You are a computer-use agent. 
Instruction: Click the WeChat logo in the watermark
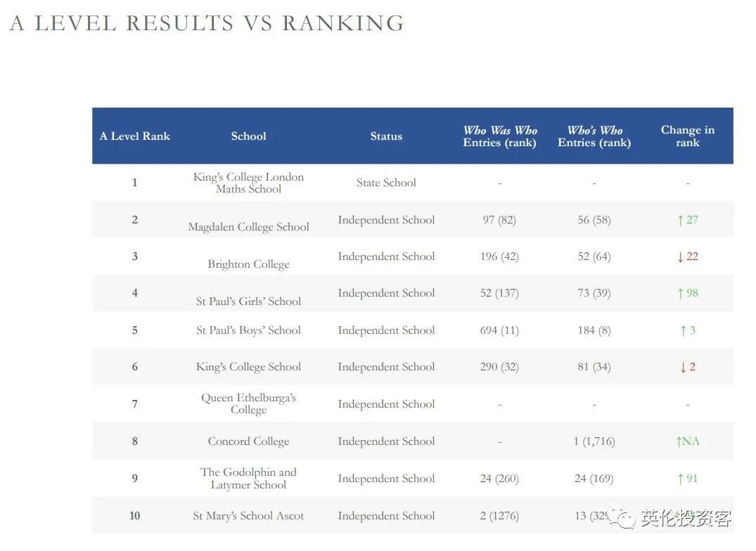pos(622,519)
